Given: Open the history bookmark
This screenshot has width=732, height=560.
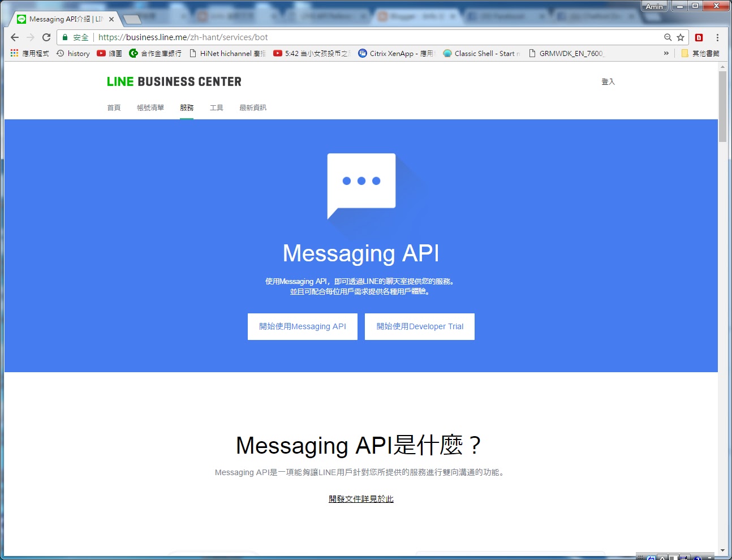Looking at the screenshot, I should 72,53.
